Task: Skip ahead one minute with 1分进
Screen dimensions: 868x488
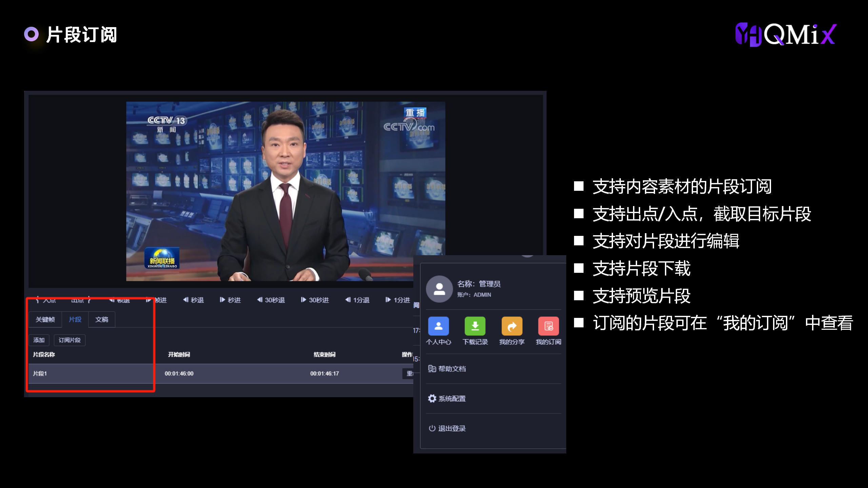Action: click(x=398, y=300)
